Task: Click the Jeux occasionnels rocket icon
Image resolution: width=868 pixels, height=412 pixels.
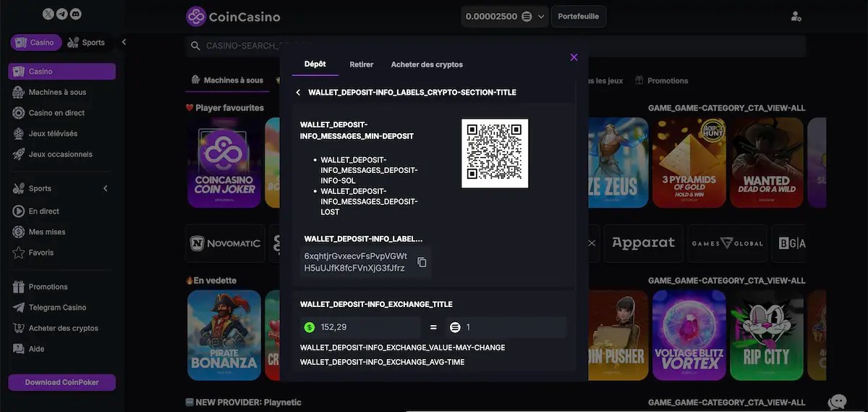Action: click(x=19, y=154)
